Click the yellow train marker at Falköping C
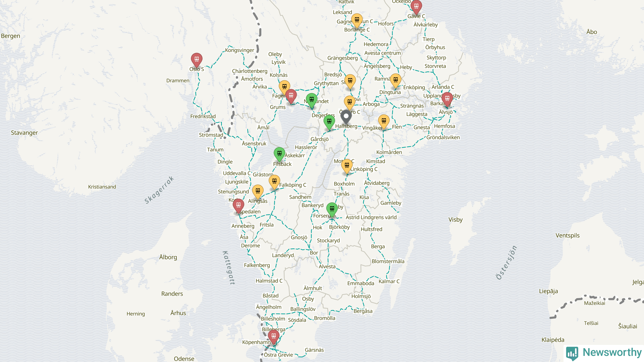 click(274, 181)
